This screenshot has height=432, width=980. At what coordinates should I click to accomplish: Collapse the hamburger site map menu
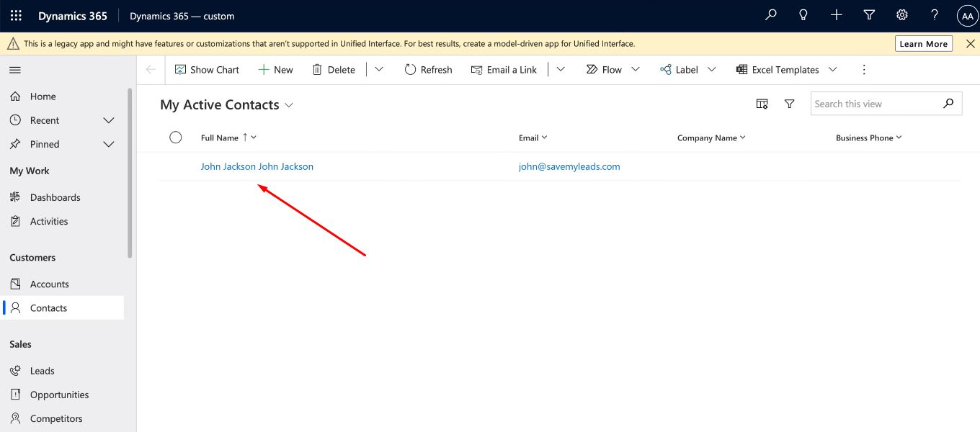15,70
